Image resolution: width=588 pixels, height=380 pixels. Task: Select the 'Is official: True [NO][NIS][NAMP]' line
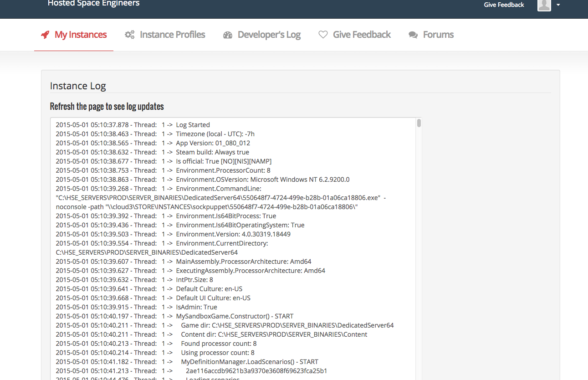164,161
